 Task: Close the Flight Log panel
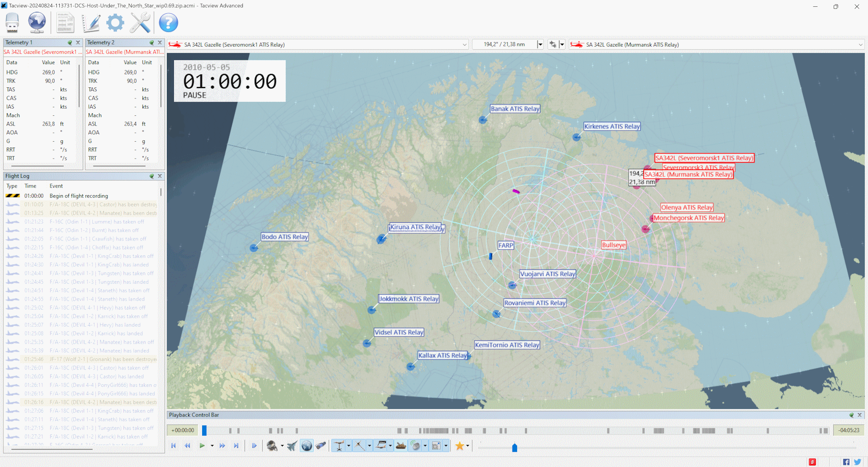click(x=160, y=176)
